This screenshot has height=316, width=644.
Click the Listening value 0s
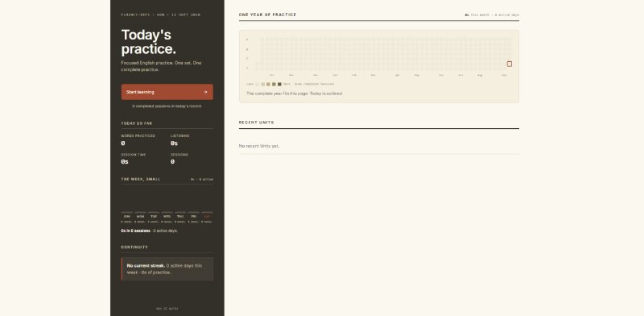click(x=174, y=143)
